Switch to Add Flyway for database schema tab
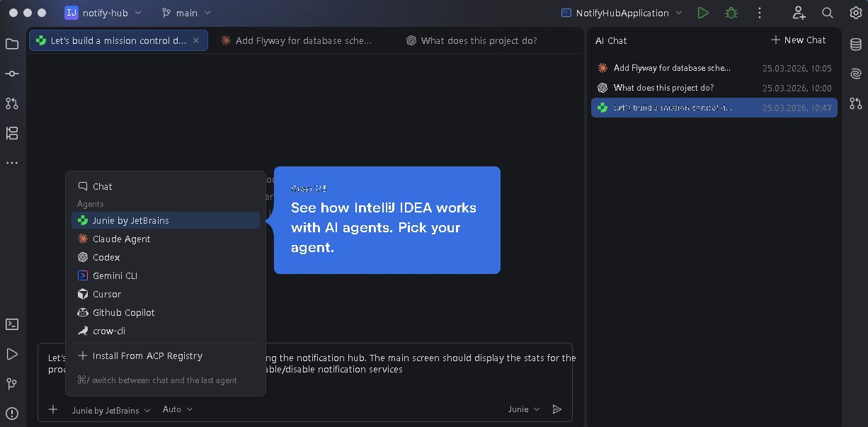 [296, 40]
